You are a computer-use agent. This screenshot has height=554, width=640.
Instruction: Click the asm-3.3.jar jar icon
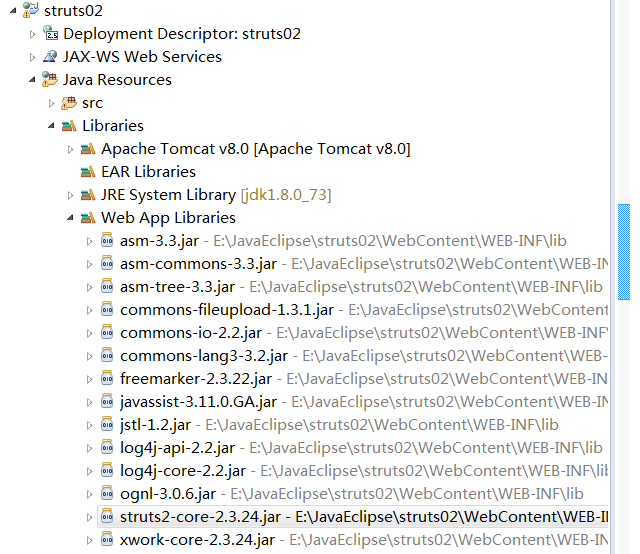107,240
